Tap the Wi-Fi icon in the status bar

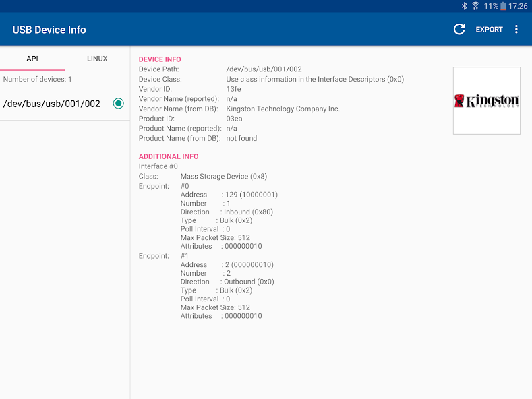475,6
